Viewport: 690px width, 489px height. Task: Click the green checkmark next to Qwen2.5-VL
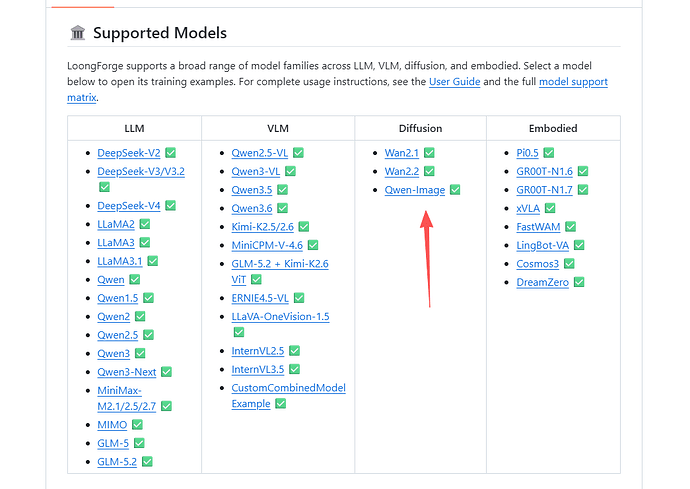[x=298, y=153]
